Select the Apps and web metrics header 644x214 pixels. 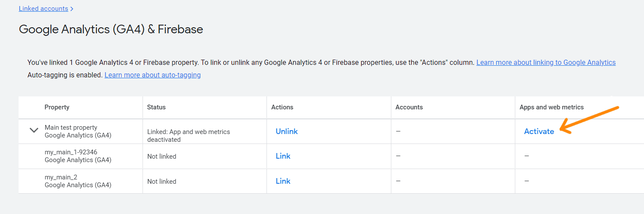[x=552, y=107]
